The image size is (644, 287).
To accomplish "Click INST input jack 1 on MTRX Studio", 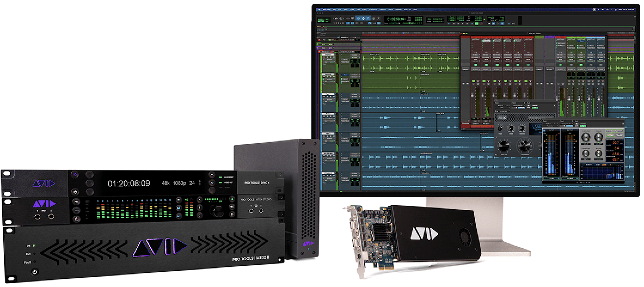I will click(x=38, y=217).
